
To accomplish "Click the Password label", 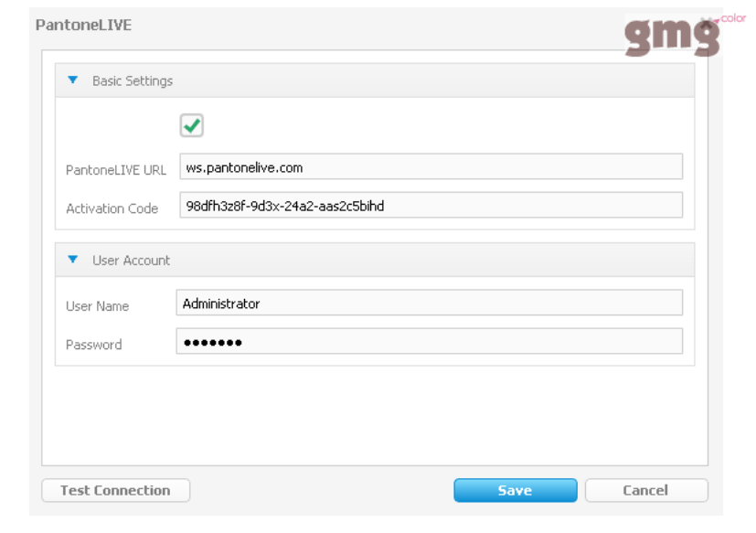I will [94, 345].
